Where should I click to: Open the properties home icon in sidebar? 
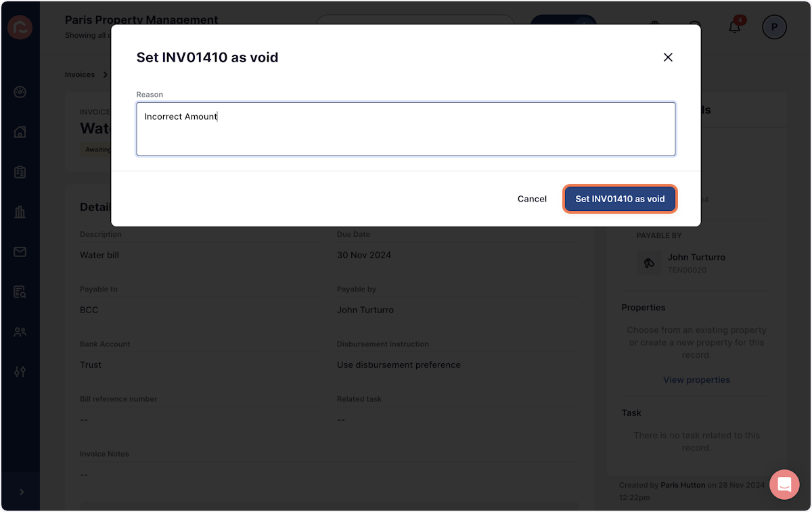click(20, 132)
